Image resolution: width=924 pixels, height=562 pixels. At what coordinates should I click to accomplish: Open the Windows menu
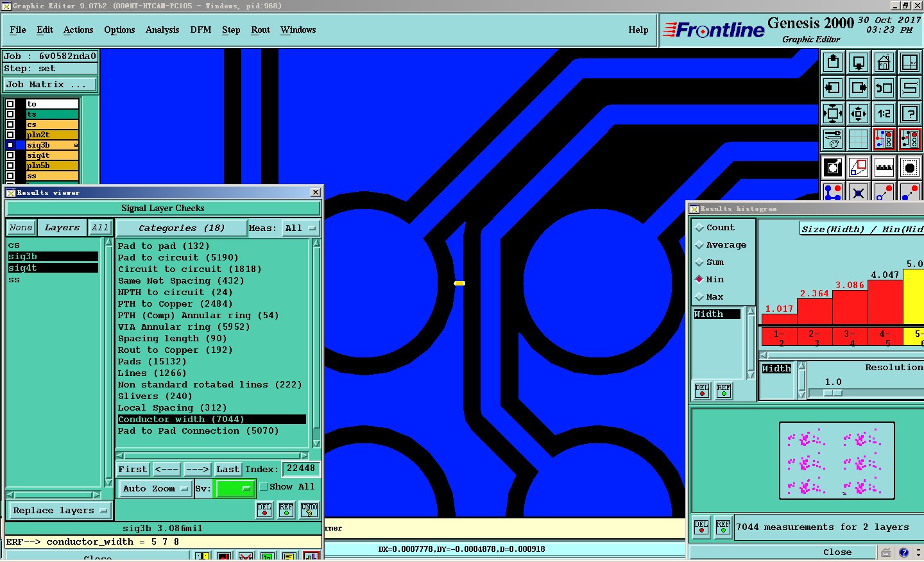(x=298, y=30)
